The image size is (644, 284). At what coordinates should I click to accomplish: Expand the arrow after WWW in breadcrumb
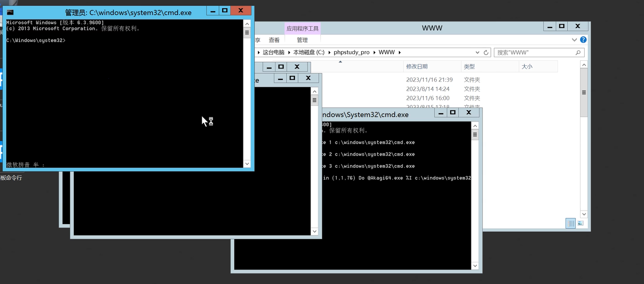tap(400, 53)
